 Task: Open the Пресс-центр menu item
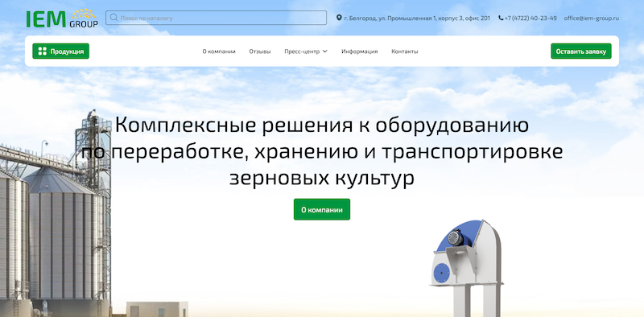[x=302, y=51]
